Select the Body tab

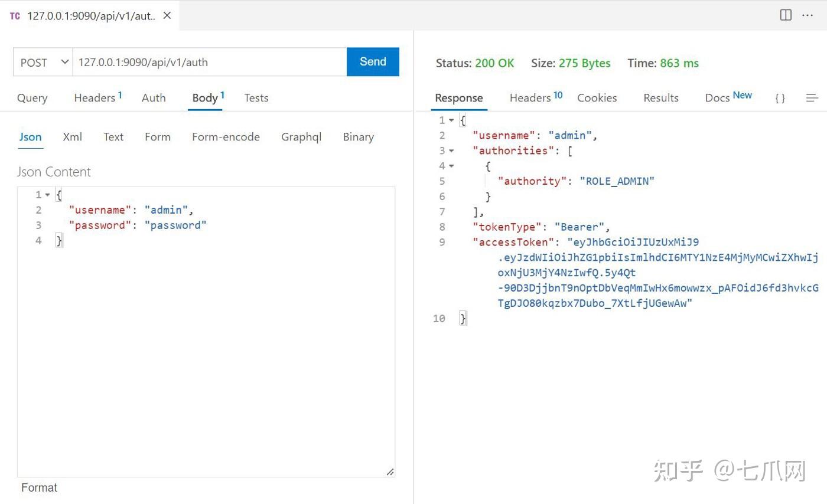point(208,98)
